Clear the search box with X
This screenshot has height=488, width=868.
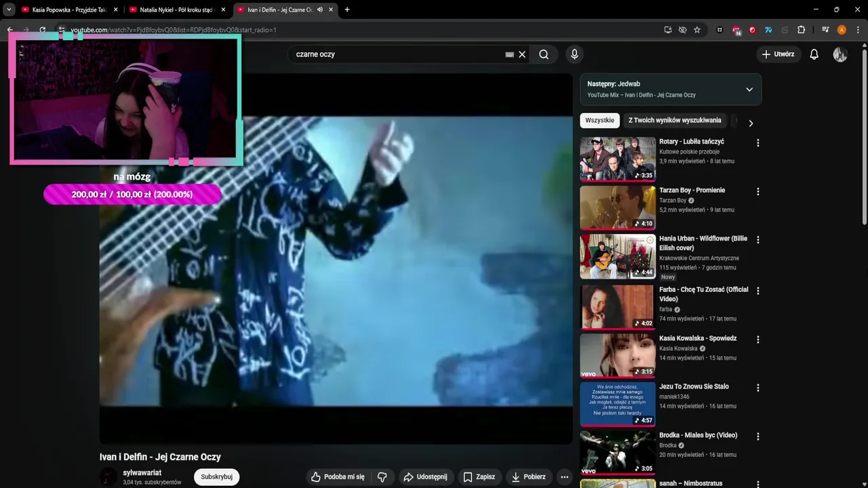(x=522, y=54)
